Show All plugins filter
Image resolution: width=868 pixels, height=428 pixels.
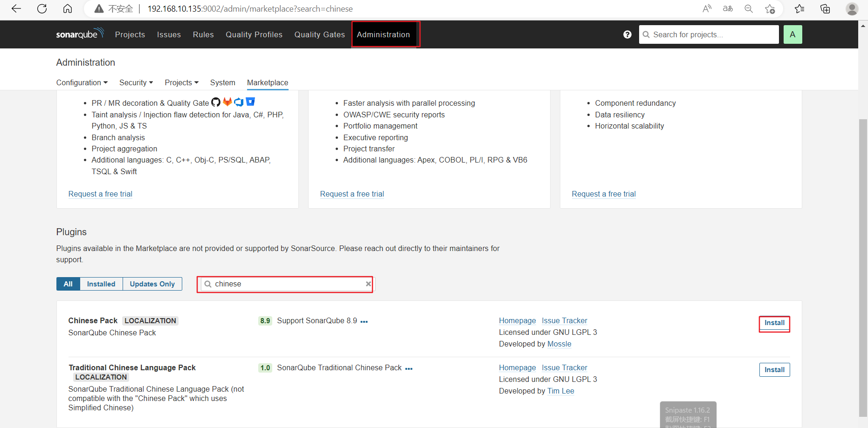pyautogui.click(x=68, y=284)
